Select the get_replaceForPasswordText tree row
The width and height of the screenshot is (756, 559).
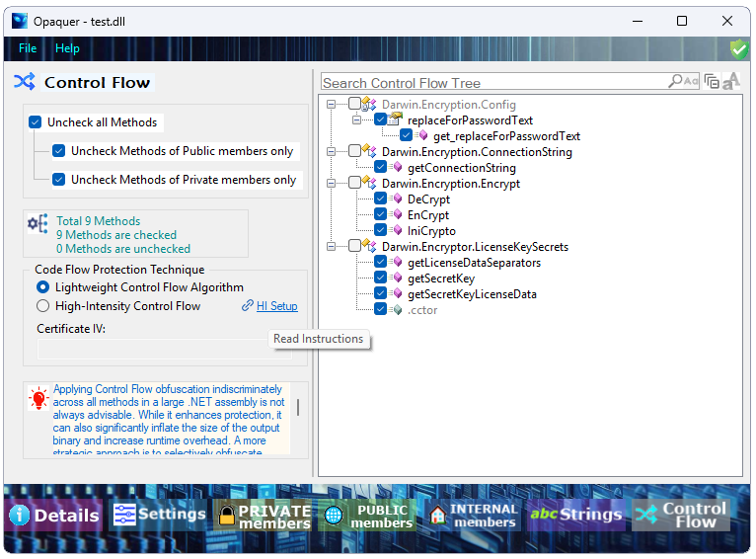tap(506, 136)
